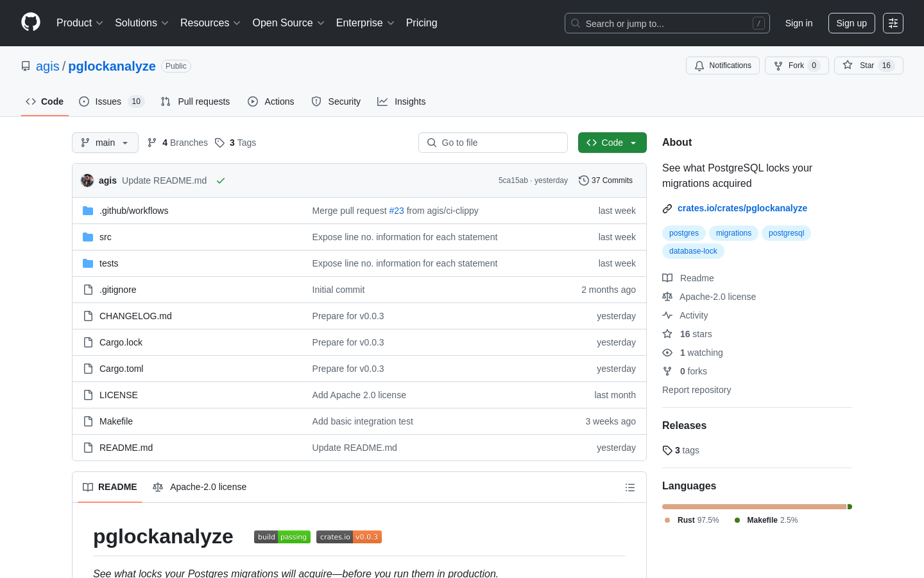Select the postgresql topic tag
The image size is (924, 578).
tap(786, 233)
